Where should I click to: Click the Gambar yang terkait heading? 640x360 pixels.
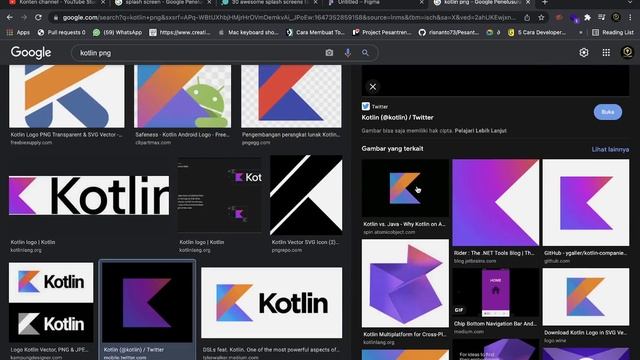point(392,149)
